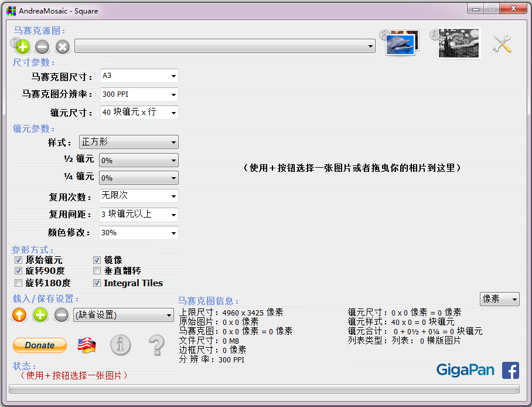Open the 马赛克图尺寸 A3 dropdown
Viewport: 532px width, 407px height.
139,76
